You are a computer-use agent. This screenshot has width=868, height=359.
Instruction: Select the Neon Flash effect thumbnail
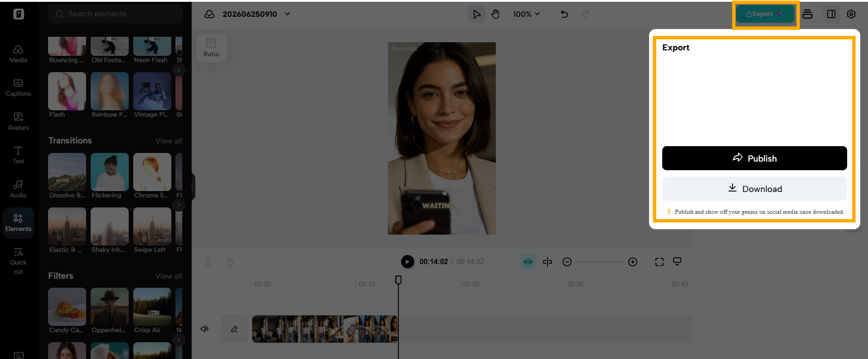152,46
